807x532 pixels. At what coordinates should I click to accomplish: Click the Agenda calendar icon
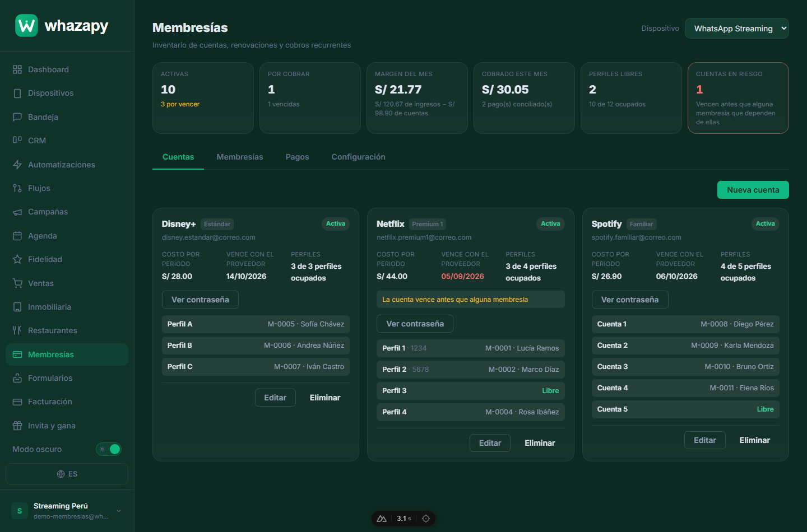coord(17,236)
